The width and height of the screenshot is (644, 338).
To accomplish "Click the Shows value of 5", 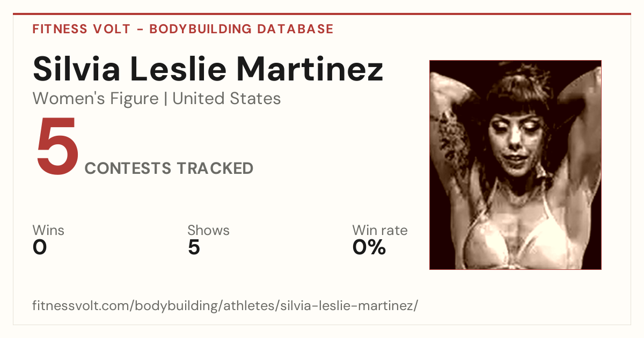I will tap(194, 247).
